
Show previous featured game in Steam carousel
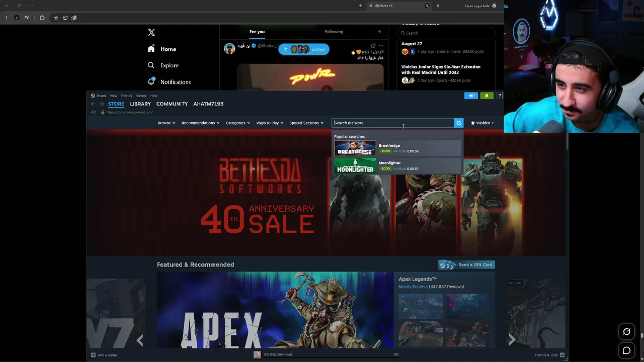(x=140, y=340)
